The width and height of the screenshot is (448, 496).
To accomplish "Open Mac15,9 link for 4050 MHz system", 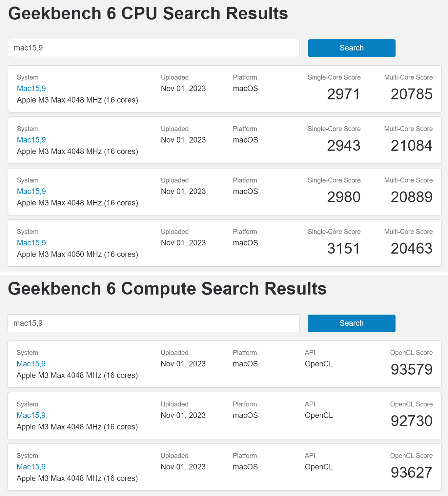I will coord(31,243).
